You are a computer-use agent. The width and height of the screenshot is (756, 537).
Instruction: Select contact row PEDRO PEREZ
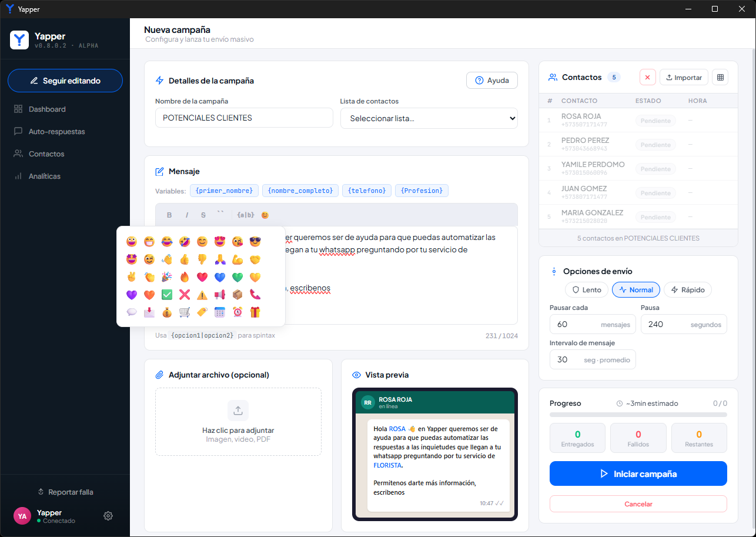coord(638,144)
